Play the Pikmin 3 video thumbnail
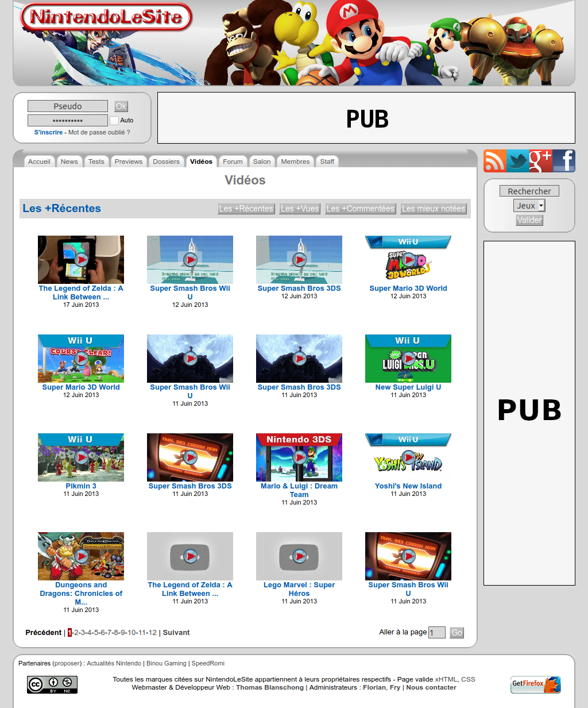 (x=81, y=457)
